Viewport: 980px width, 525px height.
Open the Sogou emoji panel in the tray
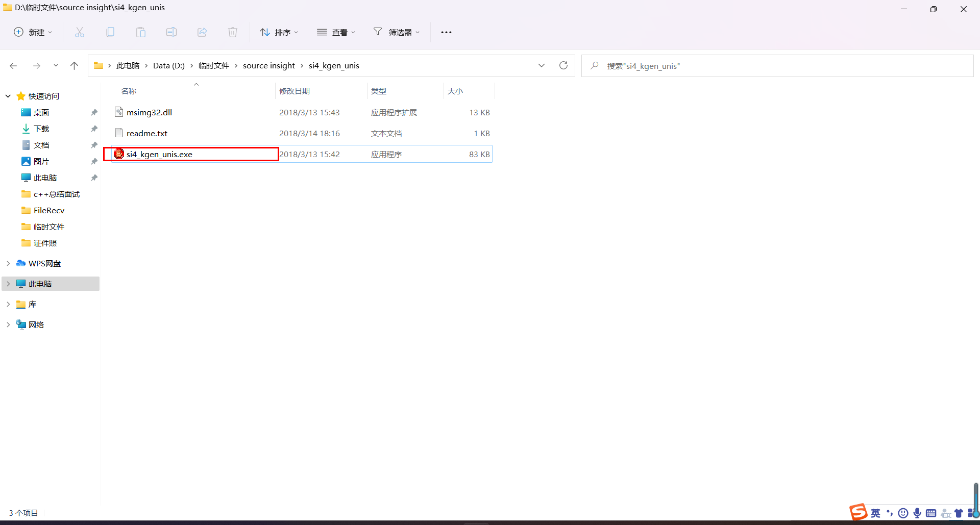coord(903,513)
